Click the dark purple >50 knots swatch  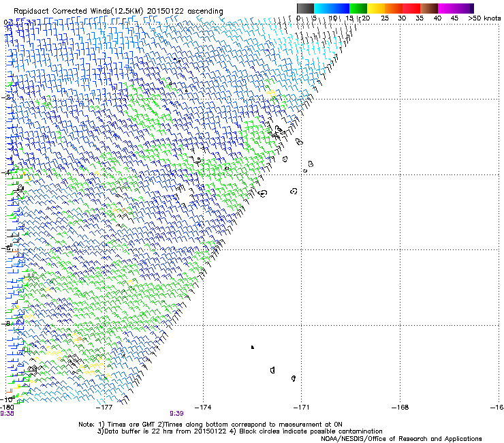pos(472,8)
